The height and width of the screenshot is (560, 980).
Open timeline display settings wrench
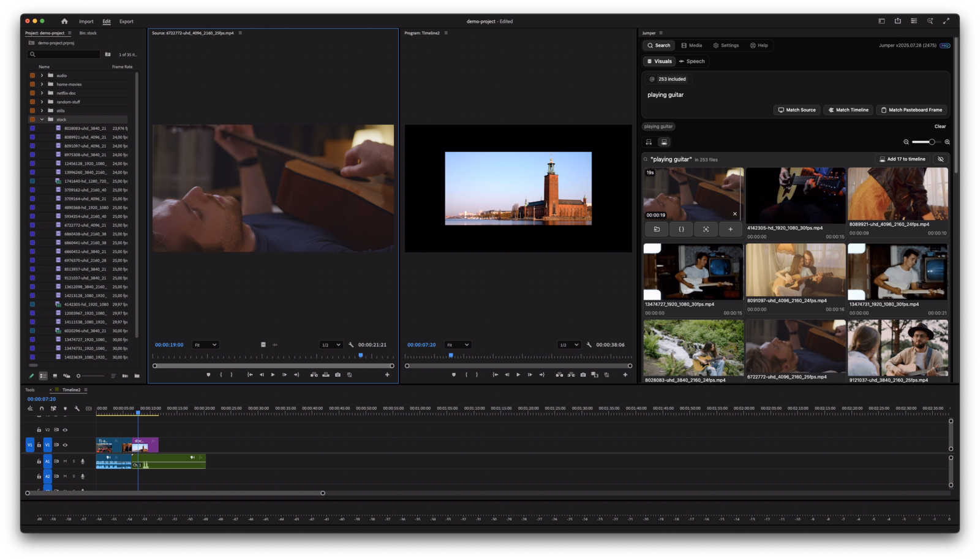[x=77, y=409]
